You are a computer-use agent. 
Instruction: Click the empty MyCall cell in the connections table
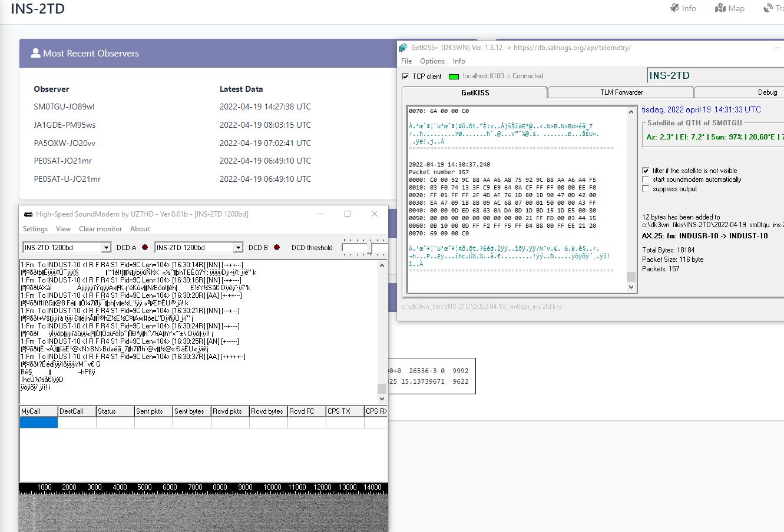[x=38, y=421]
